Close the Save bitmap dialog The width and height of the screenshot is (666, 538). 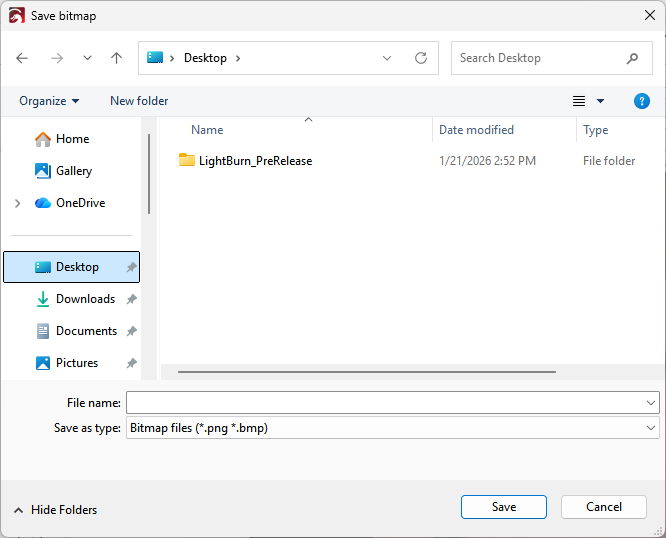click(649, 16)
